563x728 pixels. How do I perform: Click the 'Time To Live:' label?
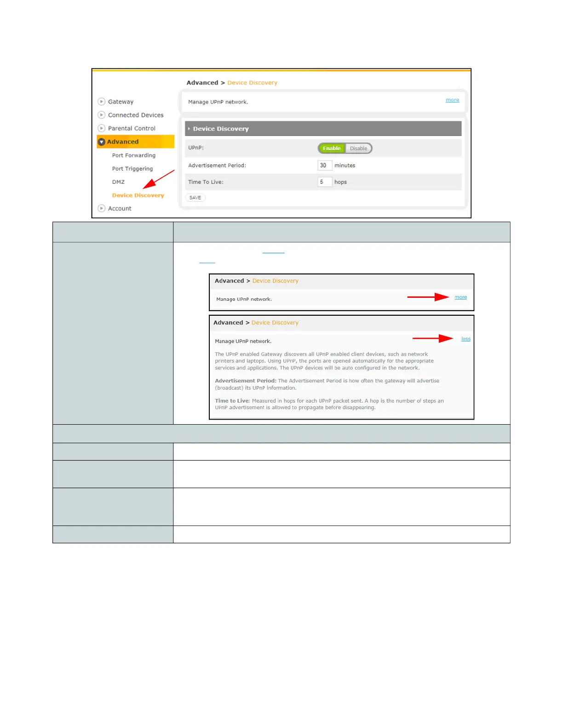tap(206, 182)
